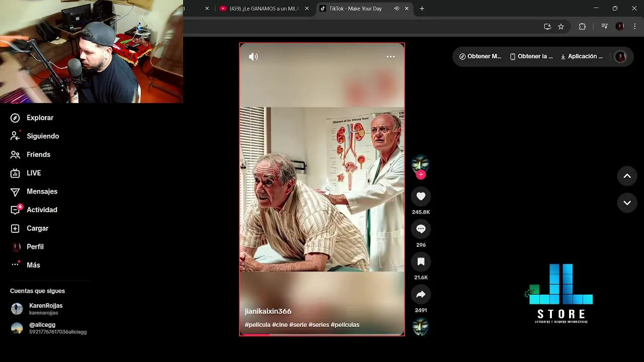Click 245.8K likes count

point(421,212)
